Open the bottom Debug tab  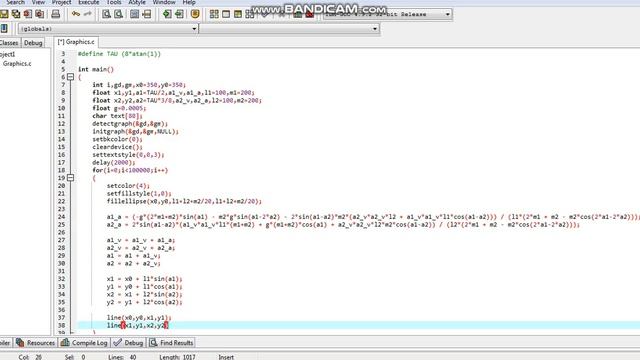128,343
